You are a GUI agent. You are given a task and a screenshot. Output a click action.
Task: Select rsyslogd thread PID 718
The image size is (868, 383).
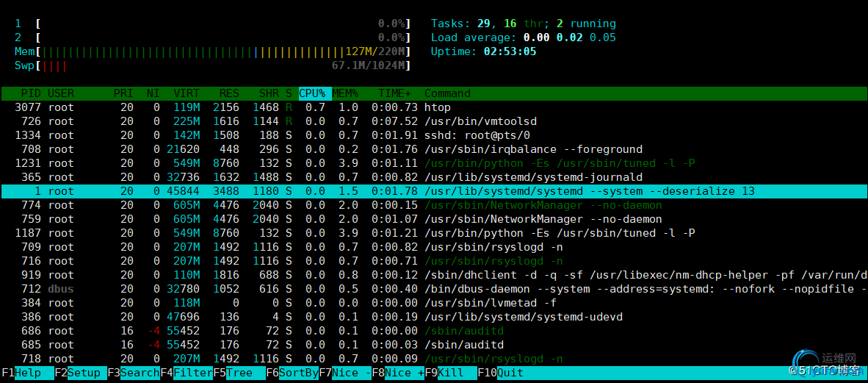434,359
